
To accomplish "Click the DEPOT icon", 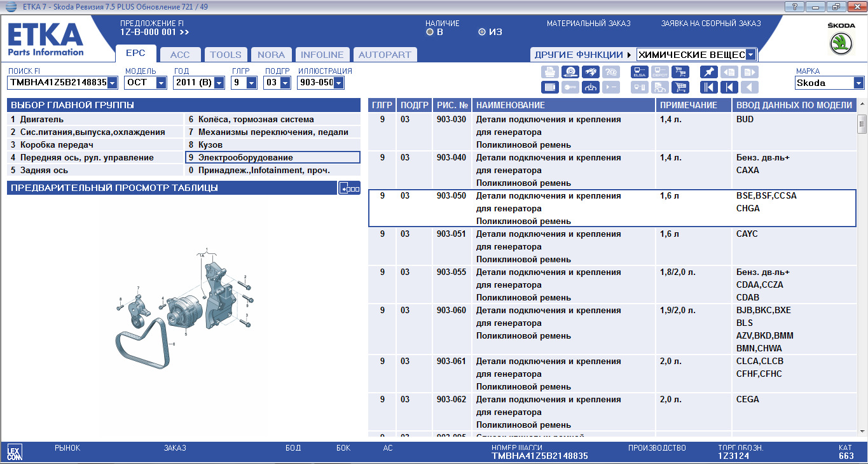I will (x=660, y=72).
